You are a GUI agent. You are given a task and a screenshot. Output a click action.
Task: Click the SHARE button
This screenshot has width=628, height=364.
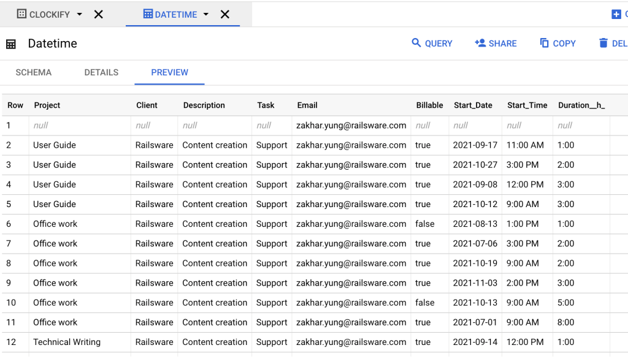(x=495, y=43)
